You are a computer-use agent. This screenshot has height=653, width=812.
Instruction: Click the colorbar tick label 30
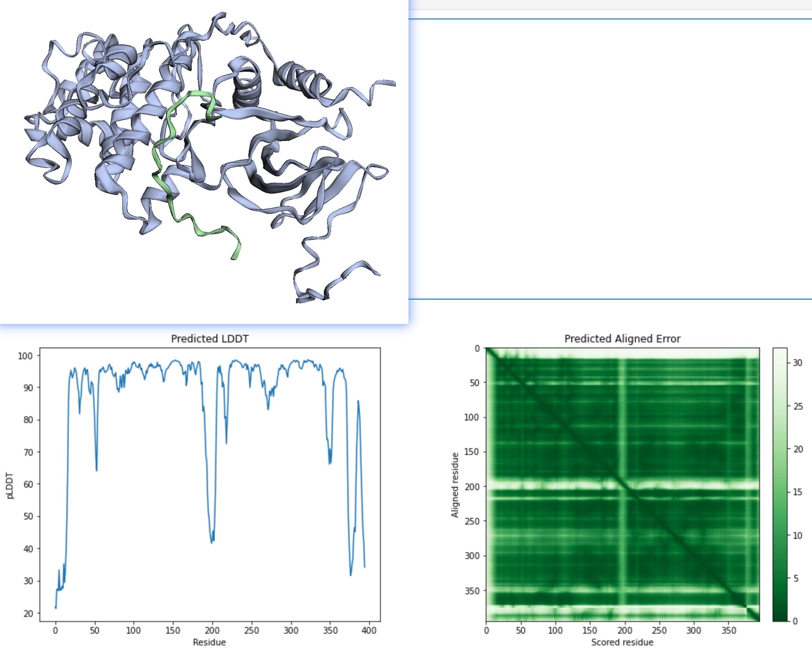point(797,363)
